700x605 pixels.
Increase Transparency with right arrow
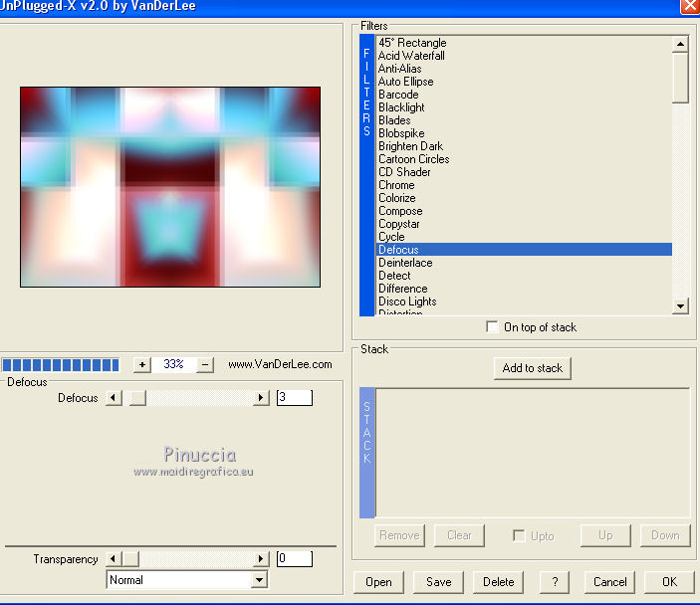click(261, 558)
